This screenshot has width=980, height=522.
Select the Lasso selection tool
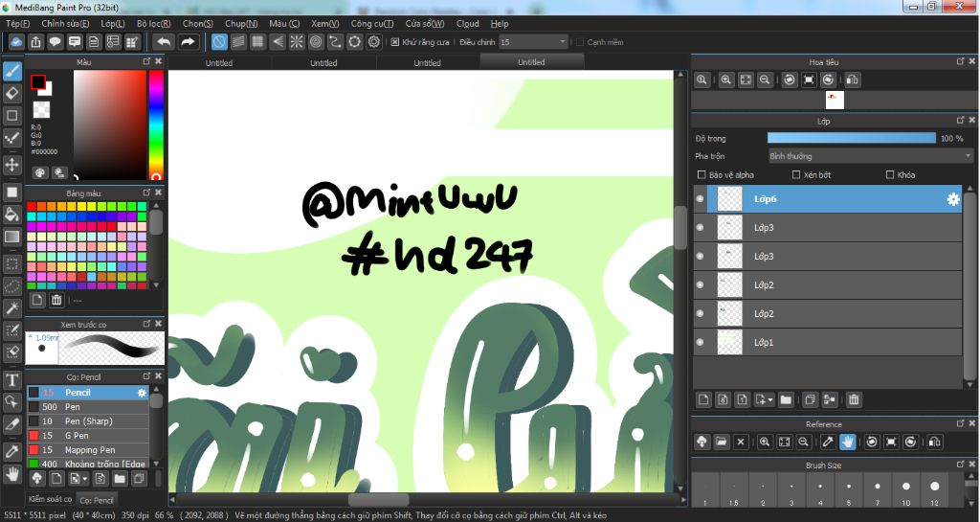pos(11,286)
